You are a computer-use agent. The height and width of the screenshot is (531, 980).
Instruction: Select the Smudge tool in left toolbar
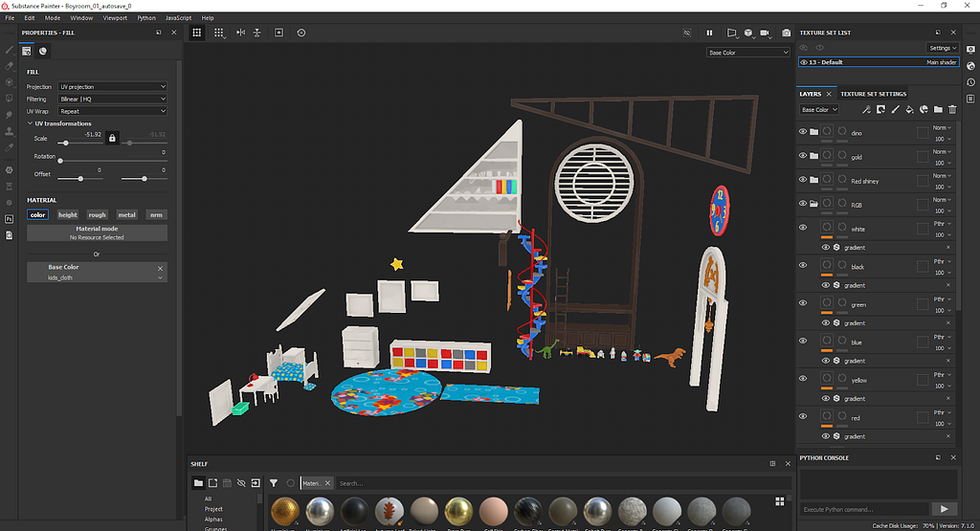pos(9,115)
